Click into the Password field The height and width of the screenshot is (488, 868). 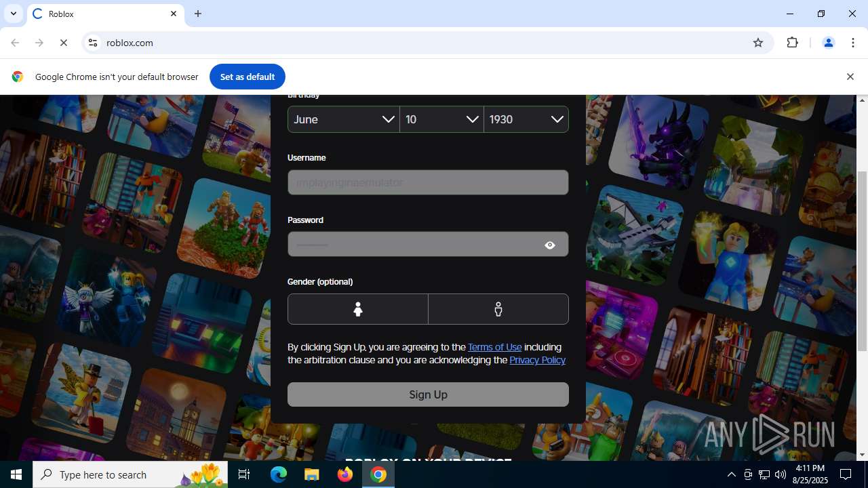click(x=428, y=245)
